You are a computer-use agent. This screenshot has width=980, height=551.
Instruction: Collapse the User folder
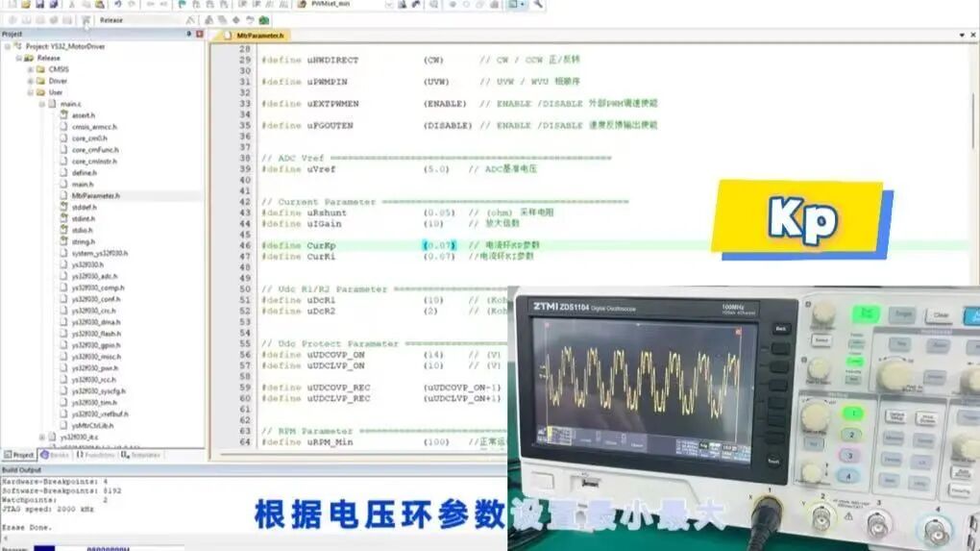tap(30, 92)
